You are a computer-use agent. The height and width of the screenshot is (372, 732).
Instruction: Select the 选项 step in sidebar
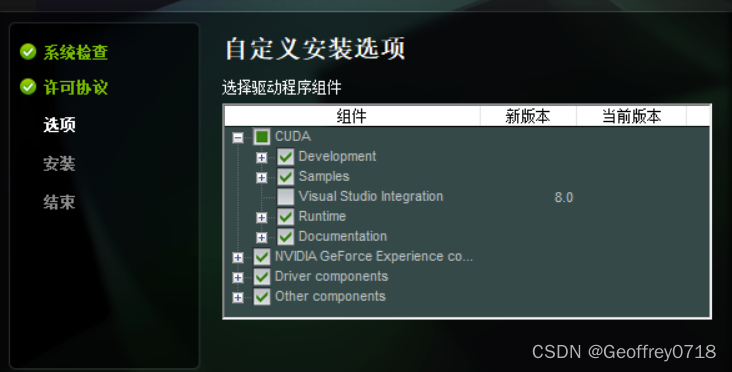[59, 125]
